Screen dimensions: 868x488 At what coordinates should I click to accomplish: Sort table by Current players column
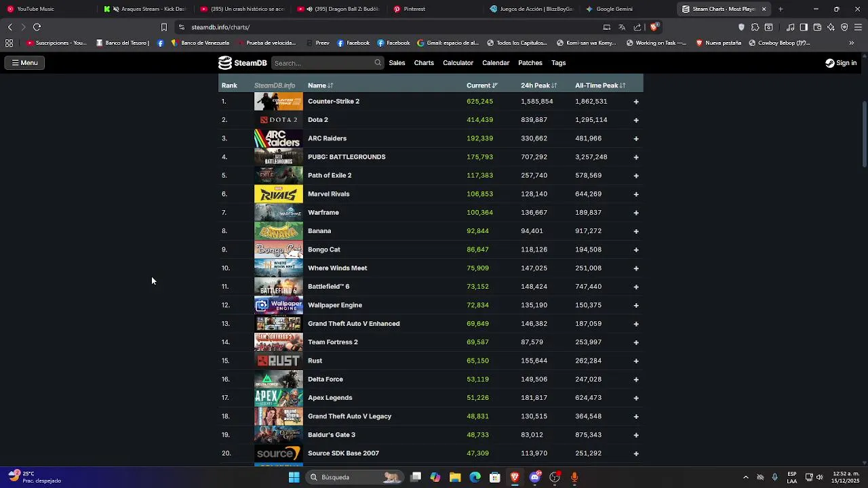[481, 85]
